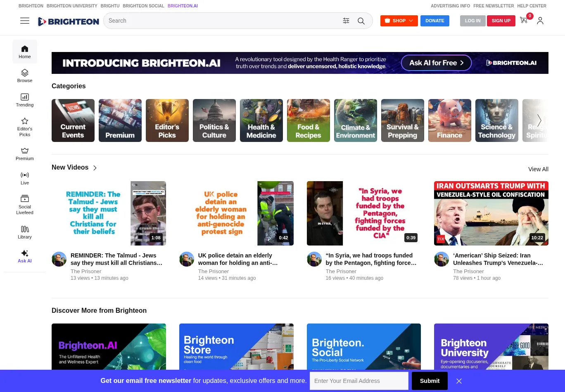This screenshot has height=392, width=565.
Task: Go to Live in sidebar
Action: [25, 178]
